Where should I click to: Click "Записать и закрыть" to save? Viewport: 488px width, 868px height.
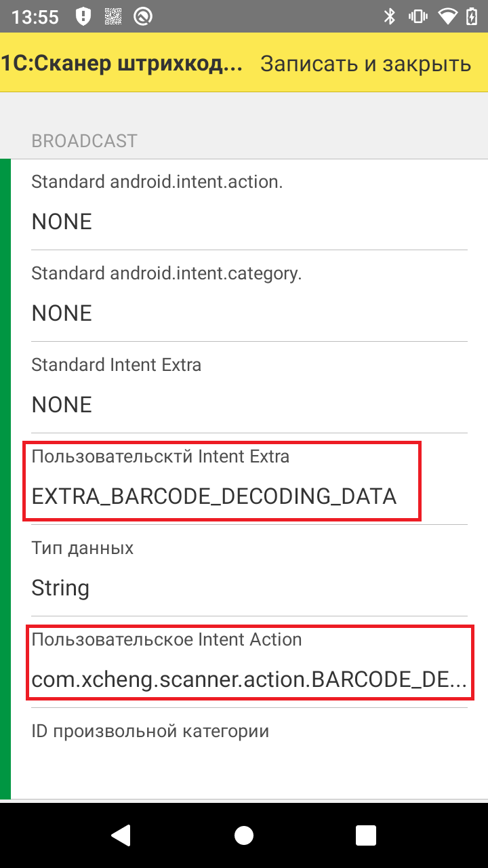tap(365, 63)
